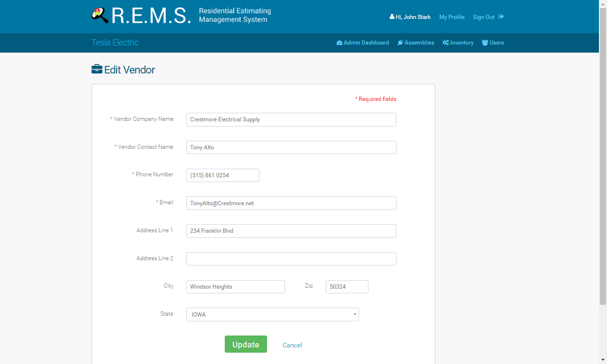Open My Profile in the header
This screenshot has width=607, height=364.
pyautogui.click(x=452, y=17)
